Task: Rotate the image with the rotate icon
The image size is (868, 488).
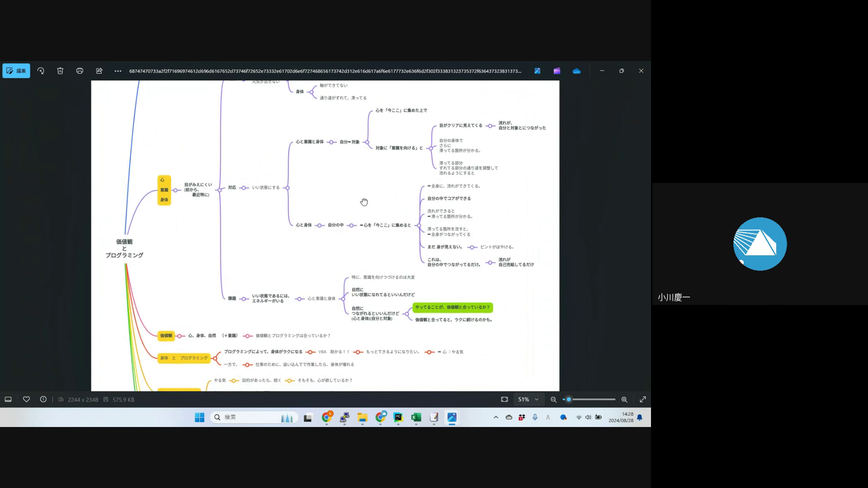Action: pos(41,71)
